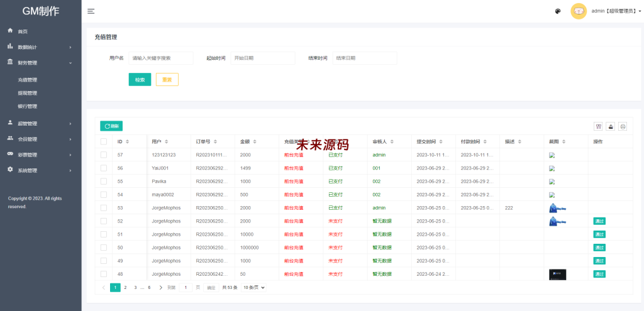644x311 pixels.
Task: Open 提现管理 in the sidebar submenu
Action: coord(28,93)
